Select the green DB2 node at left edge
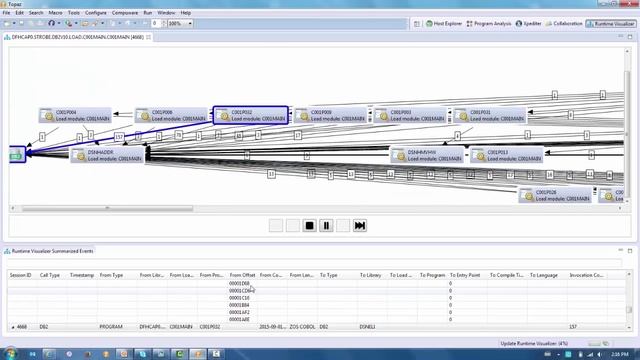 point(17,155)
